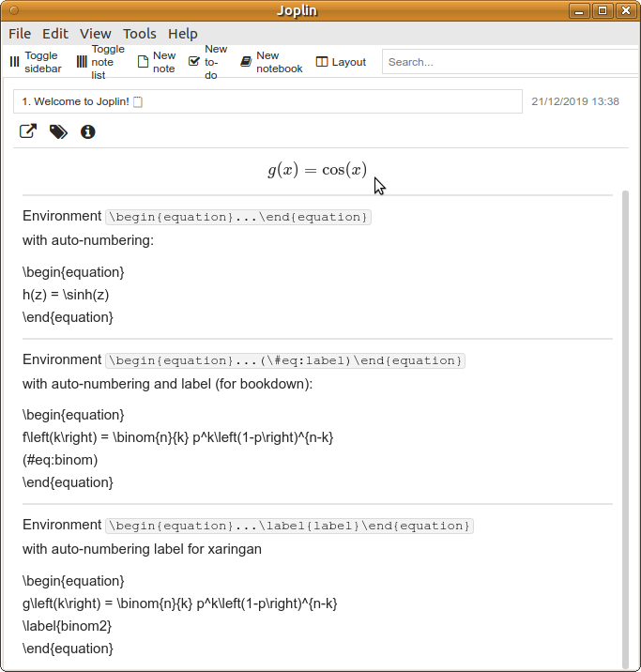Open the Edit menu

click(54, 34)
